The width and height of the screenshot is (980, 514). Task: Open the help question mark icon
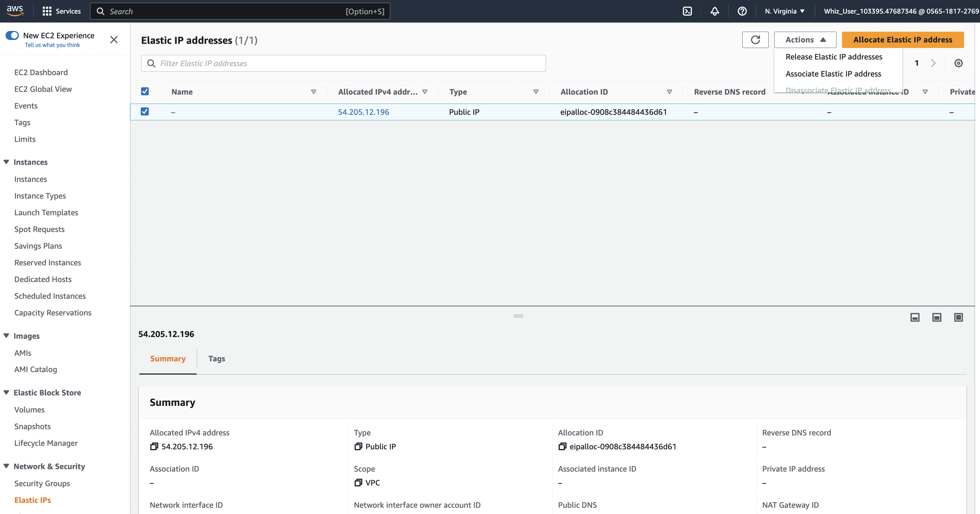click(742, 11)
